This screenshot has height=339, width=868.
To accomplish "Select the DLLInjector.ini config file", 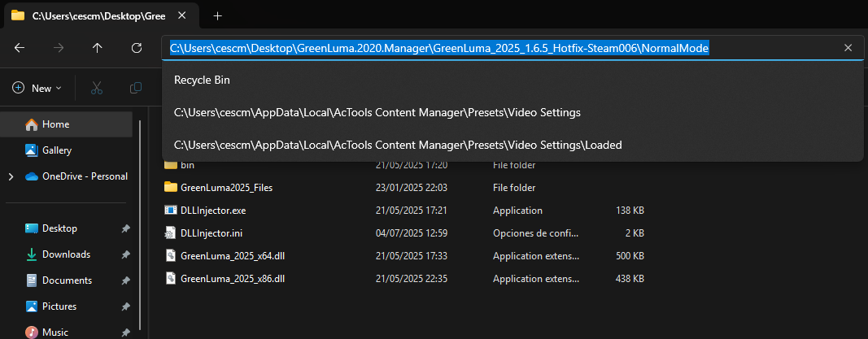I will [x=211, y=233].
